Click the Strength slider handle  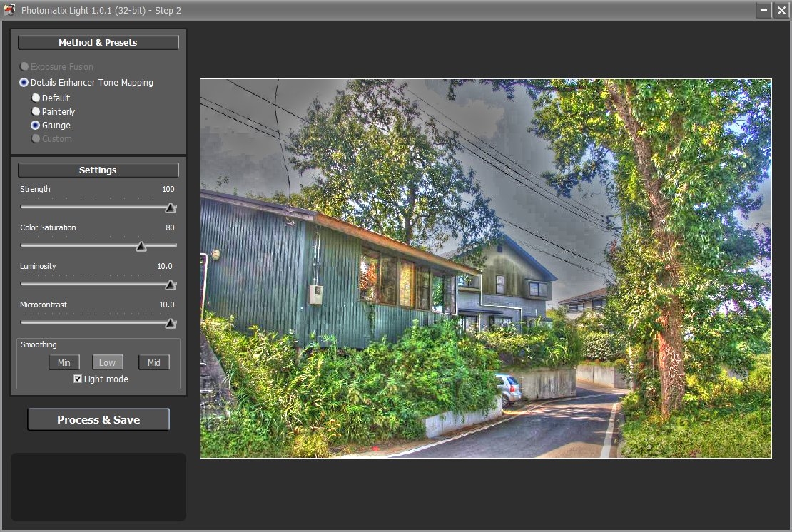click(171, 208)
